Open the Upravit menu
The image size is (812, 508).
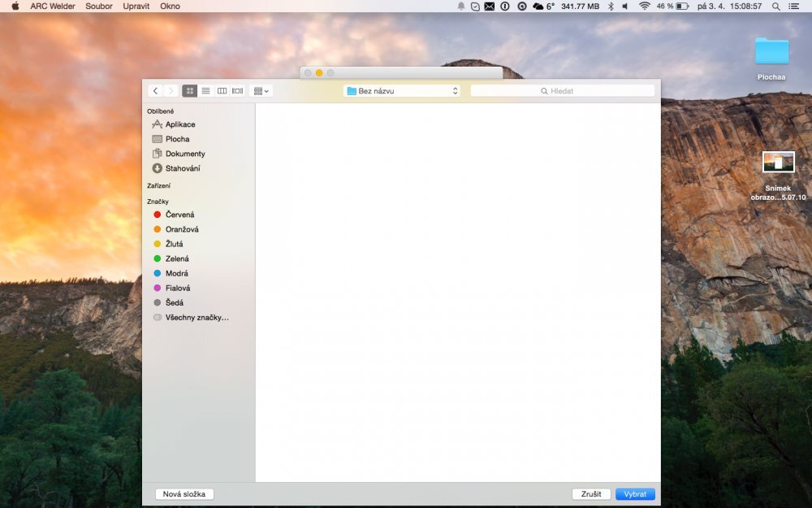click(x=136, y=6)
